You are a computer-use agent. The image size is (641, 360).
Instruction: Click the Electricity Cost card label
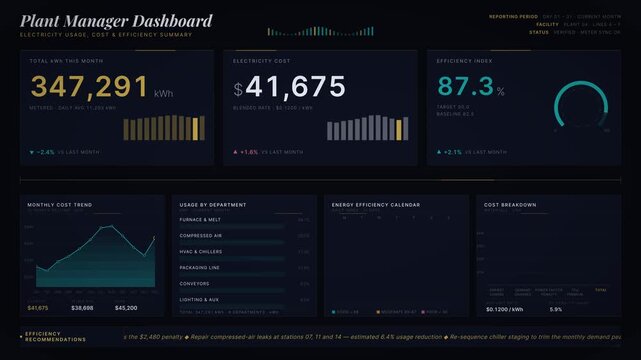point(261,61)
